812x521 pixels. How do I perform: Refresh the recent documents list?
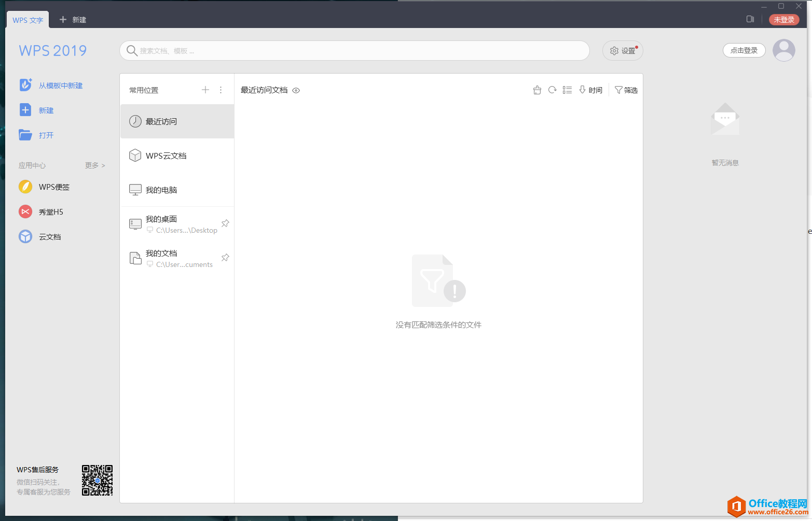coord(552,90)
